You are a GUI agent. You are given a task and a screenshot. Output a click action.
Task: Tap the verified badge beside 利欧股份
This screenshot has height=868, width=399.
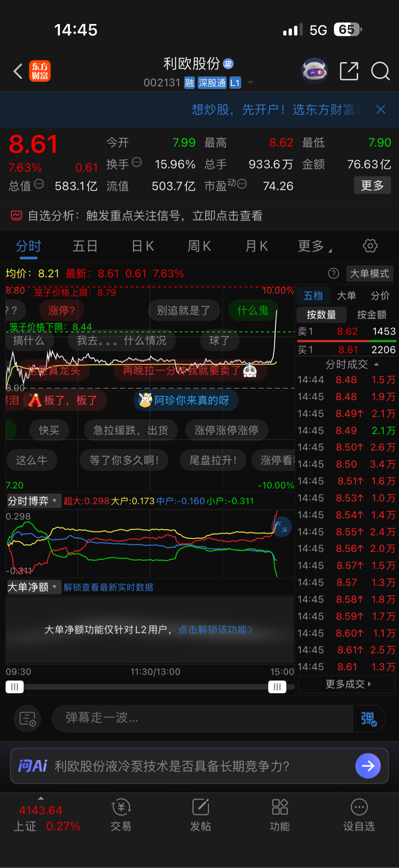pyautogui.click(x=228, y=63)
